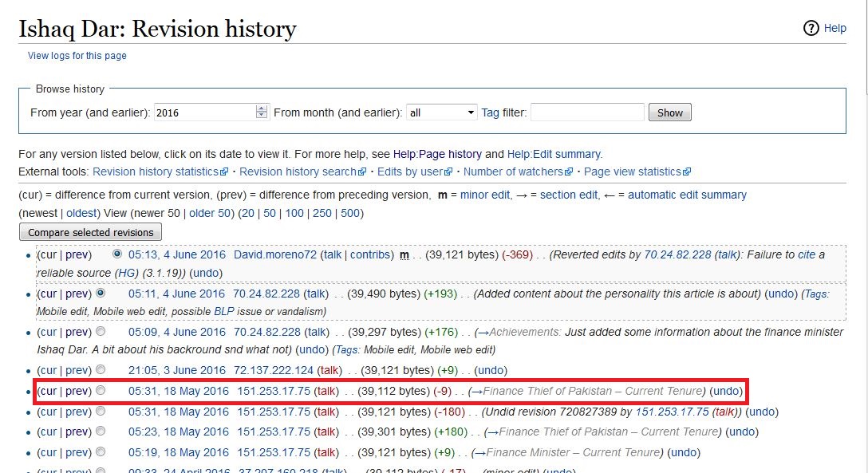
Task: Show older 50 revisions
Action: (210, 213)
